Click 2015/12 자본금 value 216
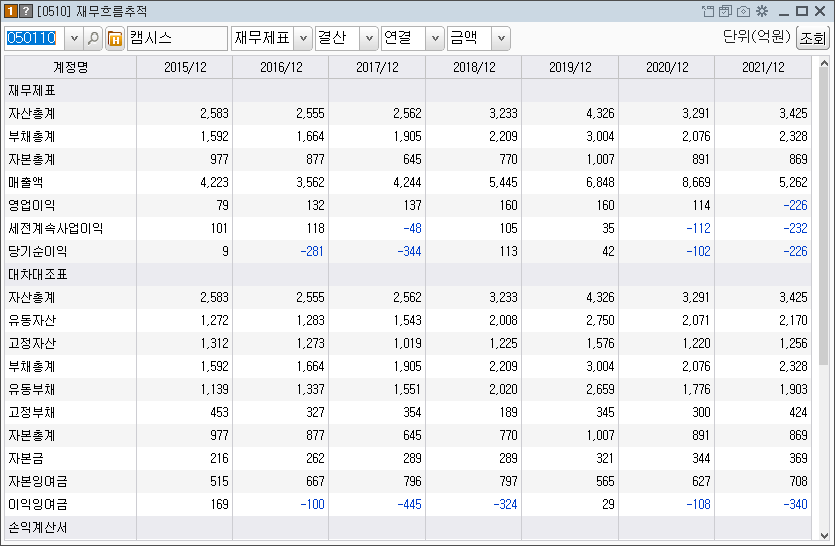Image resolution: width=835 pixels, height=546 pixels. 219,459
